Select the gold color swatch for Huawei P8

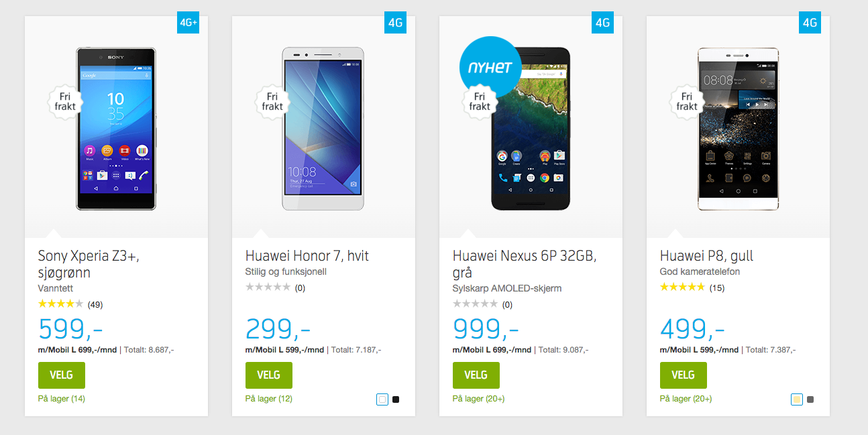tap(797, 399)
